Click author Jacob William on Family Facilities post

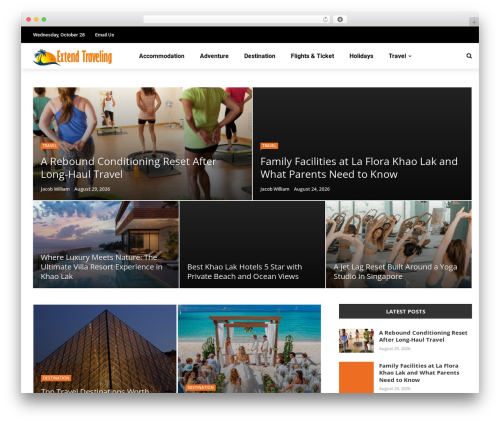275,189
